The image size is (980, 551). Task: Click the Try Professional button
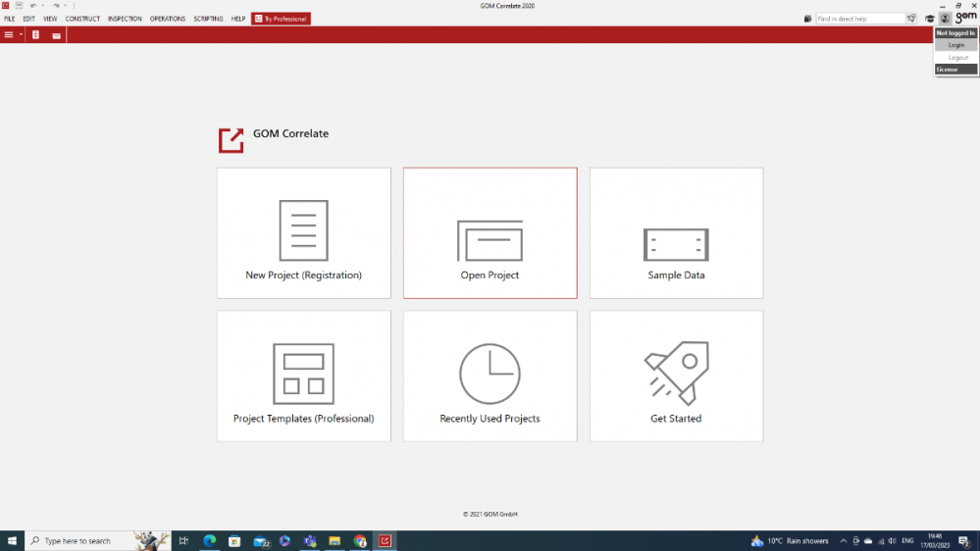[281, 19]
